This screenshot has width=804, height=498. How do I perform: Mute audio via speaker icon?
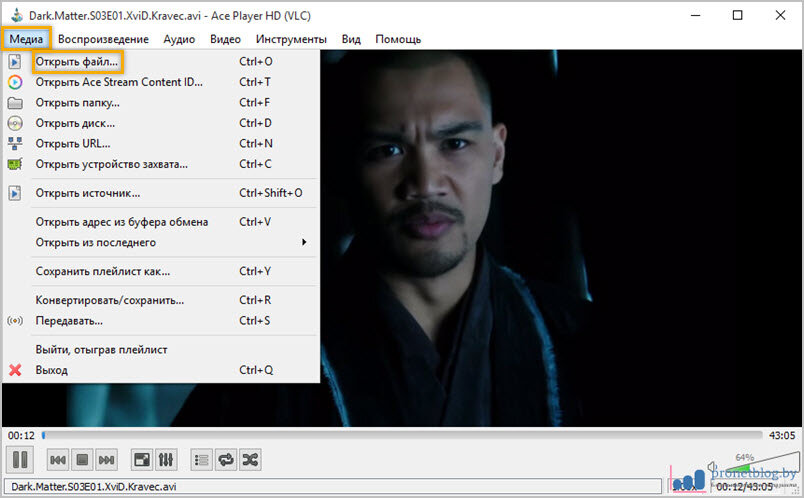(x=712, y=467)
